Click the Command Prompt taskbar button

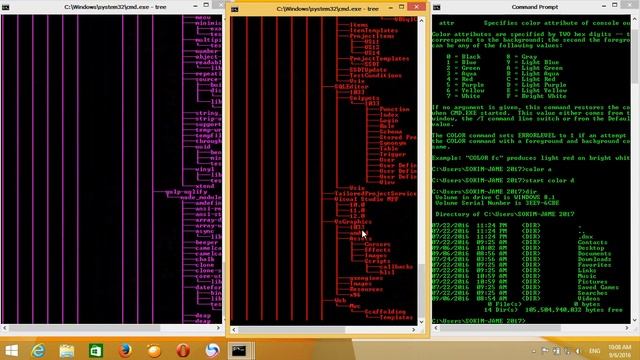click(x=240, y=351)
